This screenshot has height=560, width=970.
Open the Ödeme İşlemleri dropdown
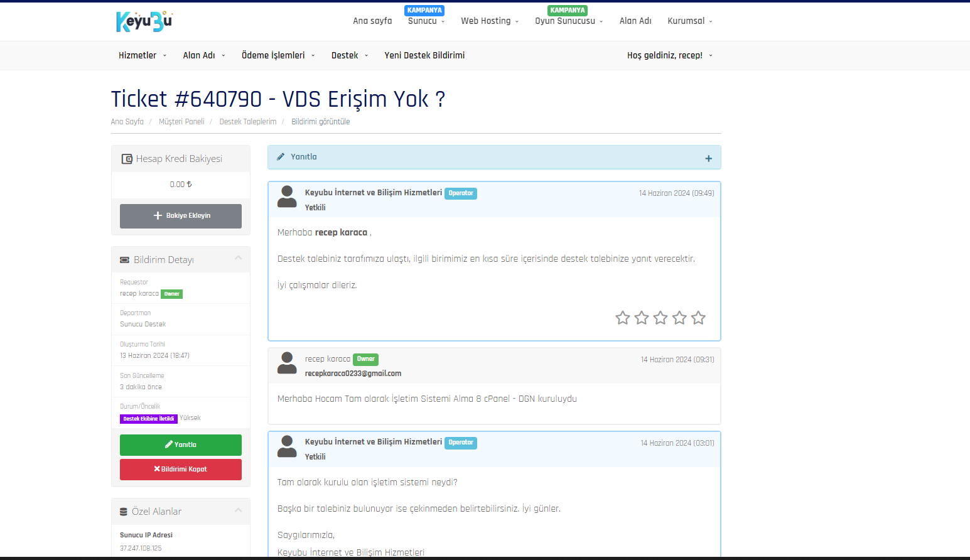278,55
